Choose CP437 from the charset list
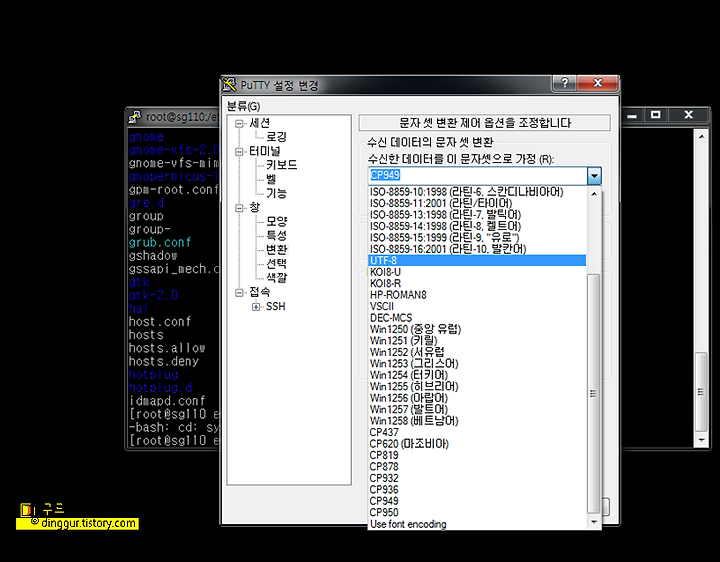The image size is (720, 562). 477,433
